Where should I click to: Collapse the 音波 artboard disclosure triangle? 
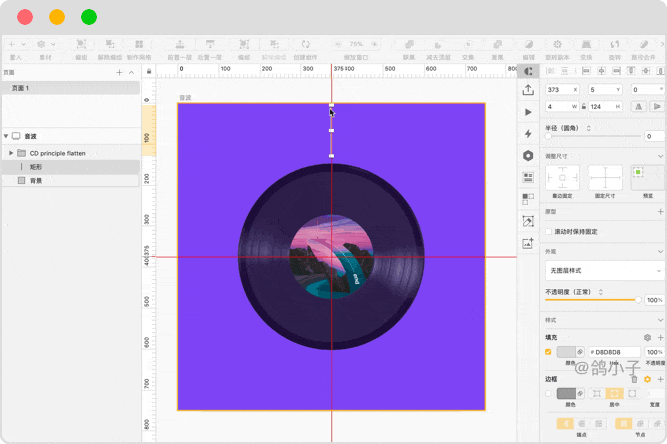pos(6,136)
